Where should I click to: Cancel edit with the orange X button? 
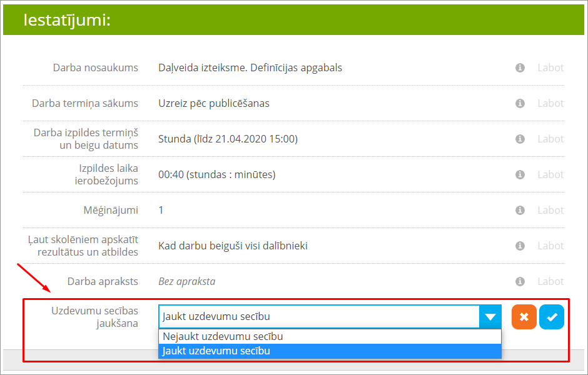point(524,317)
